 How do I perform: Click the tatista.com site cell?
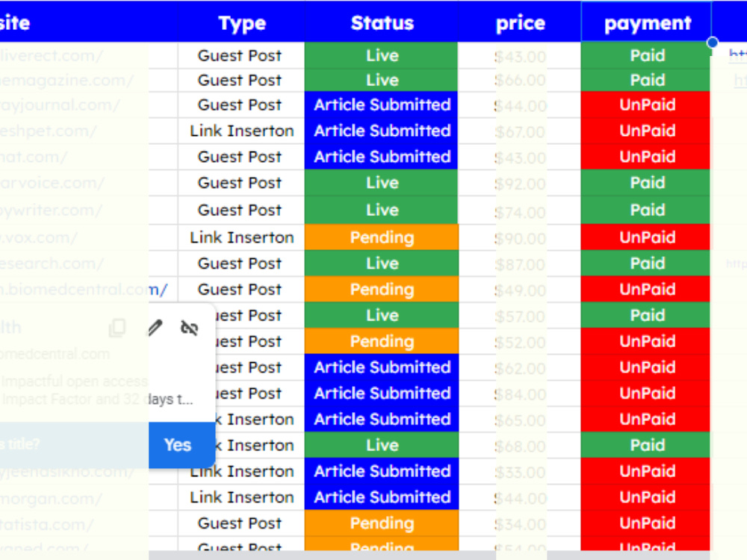89,523
